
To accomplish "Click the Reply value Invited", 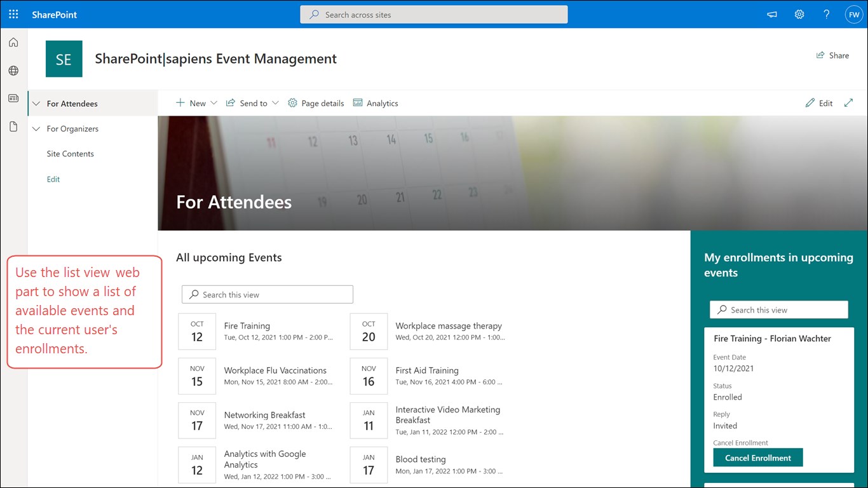I will pos(725,426).
